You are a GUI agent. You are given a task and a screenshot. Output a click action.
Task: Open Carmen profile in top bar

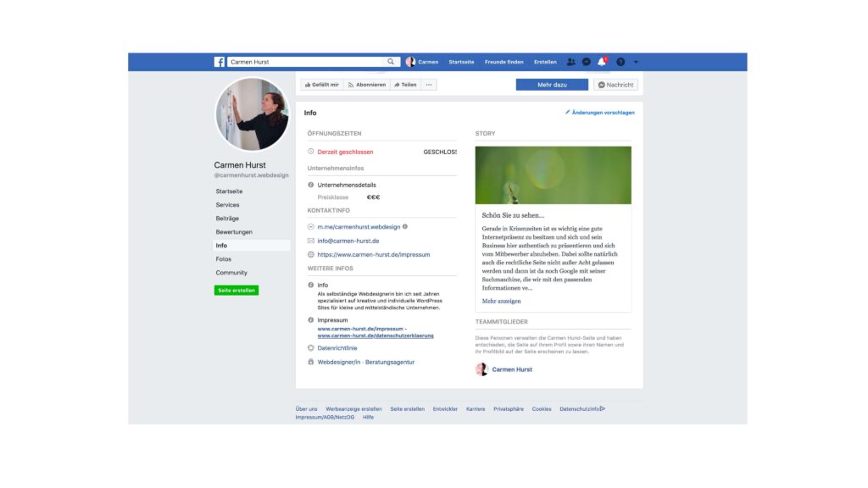(422, 62)
